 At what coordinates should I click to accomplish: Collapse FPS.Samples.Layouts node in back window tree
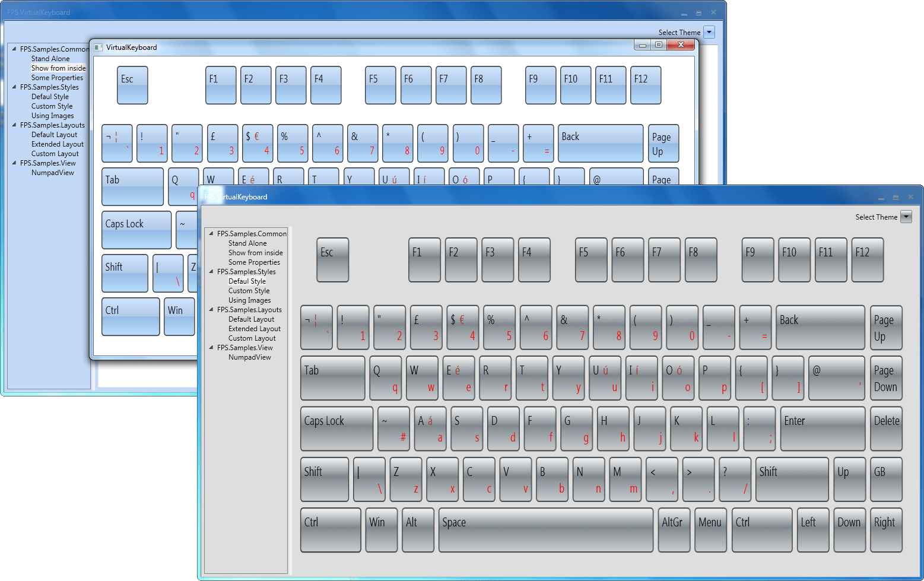pyautogui.click(x=14, y=125)
